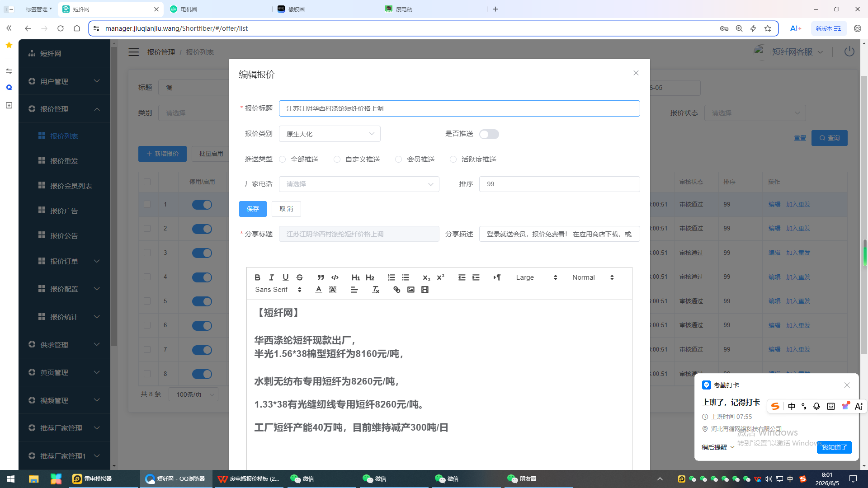Open the 100条/页 page size dropdown
This screenshot has width=868, height=488.
click(x=193, y=394)
